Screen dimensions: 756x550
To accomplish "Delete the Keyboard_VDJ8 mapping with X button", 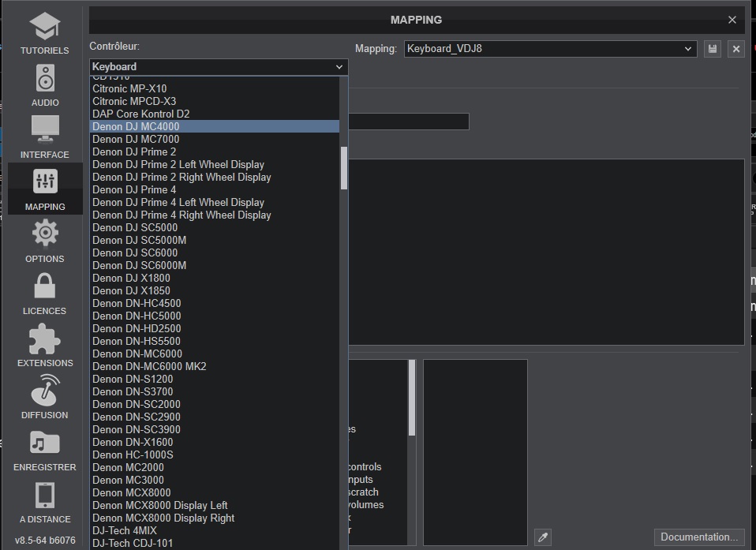I will pos(735,49).
